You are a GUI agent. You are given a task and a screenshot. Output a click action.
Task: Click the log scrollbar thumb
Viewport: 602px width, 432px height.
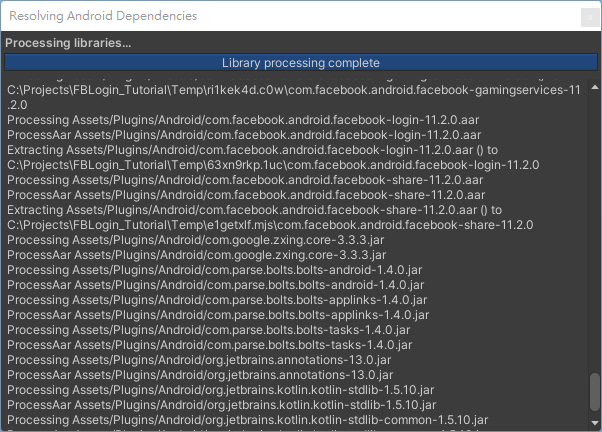click(x=595, y=392)
